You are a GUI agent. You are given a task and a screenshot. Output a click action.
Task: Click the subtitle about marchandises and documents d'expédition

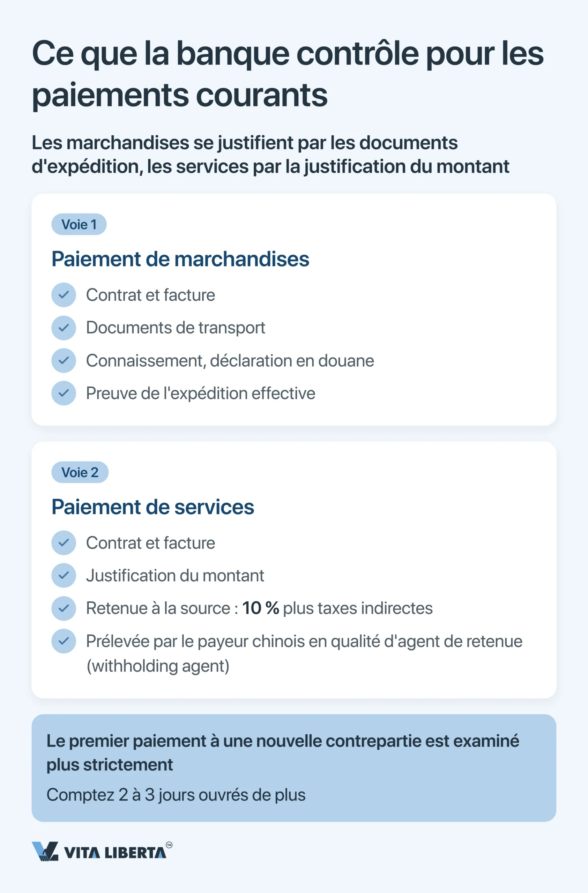(x=270, y=155)
